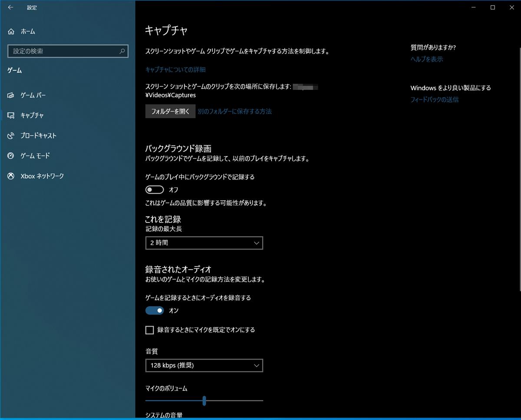The width and height of the screenshot is (521, 420).
Task: Select the ゲーム バー menu label
Action: point(33,95)
